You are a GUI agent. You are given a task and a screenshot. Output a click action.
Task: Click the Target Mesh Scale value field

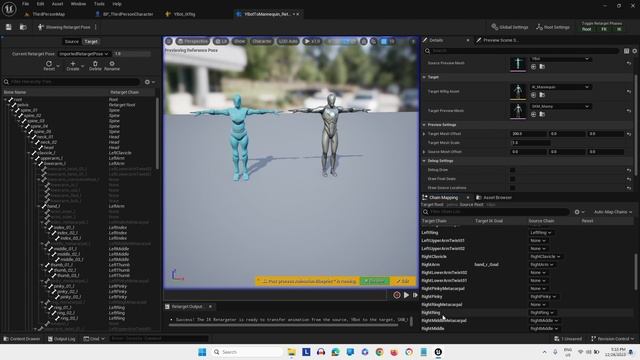pyautogui.click(x=531, y=143)
